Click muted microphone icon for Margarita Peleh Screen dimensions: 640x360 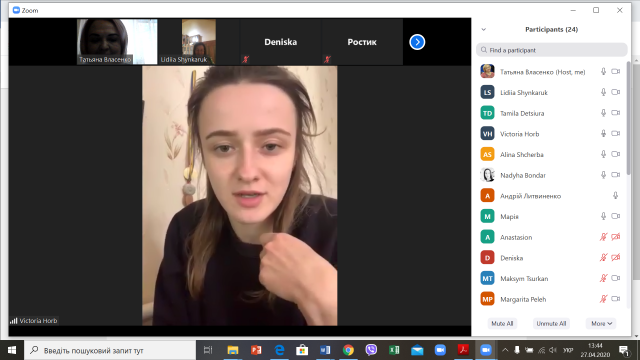603,299
